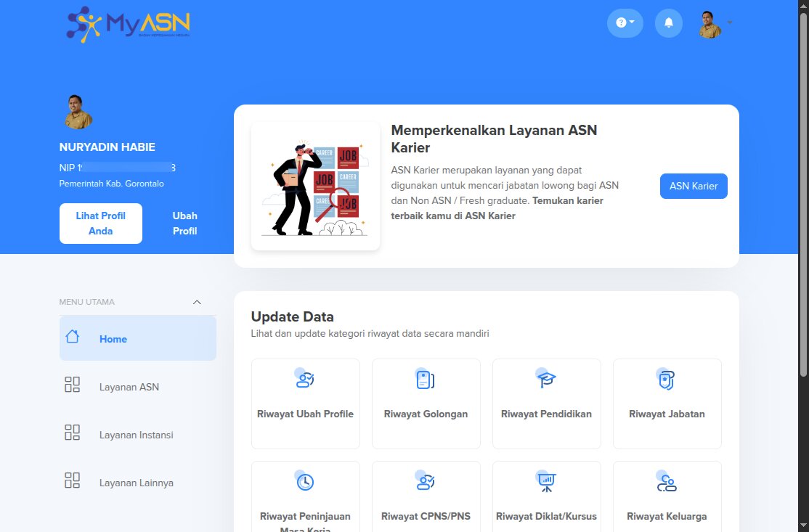
Task: Click the Riwayat Ubah Profile icon
Action: pos(305,379)
